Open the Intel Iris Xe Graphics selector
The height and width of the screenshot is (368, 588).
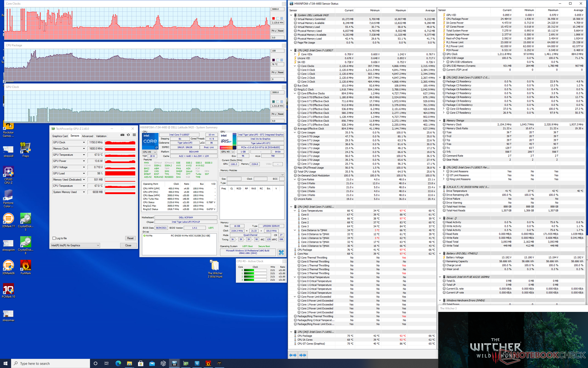pyautogui.click(x=75, y=245)
